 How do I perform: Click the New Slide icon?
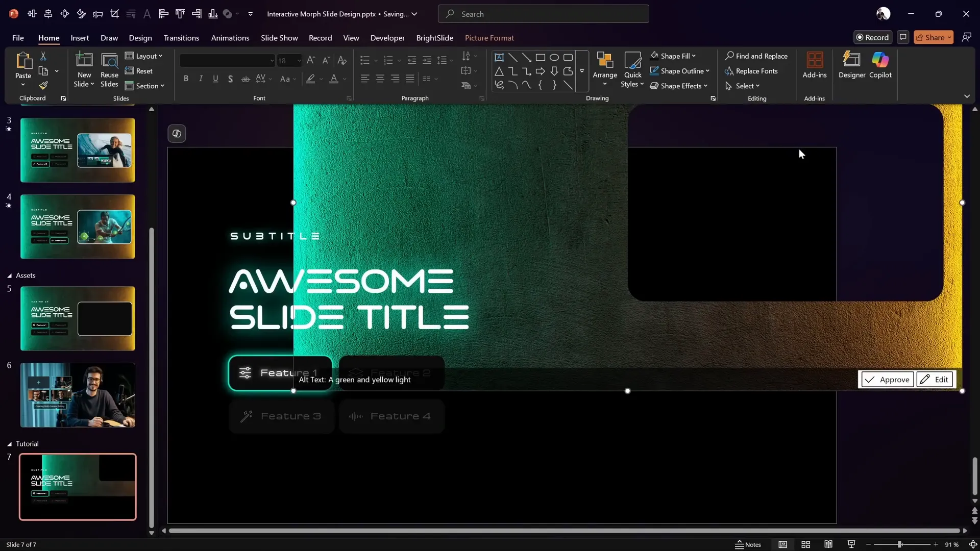coord(84,60)
